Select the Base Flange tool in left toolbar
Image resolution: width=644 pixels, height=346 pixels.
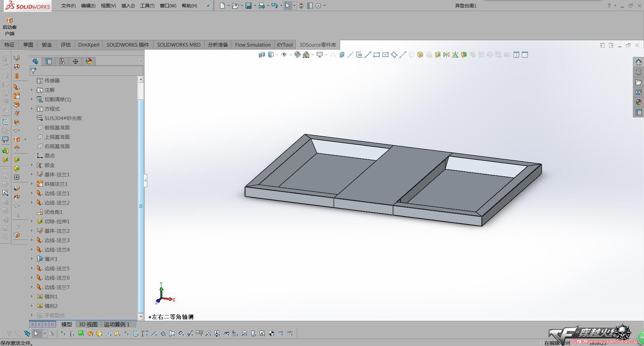[17, 58]
